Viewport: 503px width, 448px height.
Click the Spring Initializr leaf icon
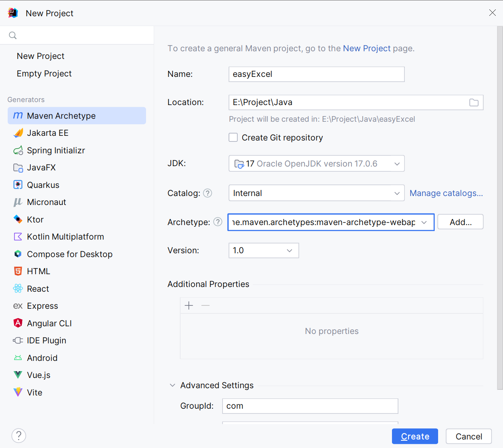tap(18, 150)
